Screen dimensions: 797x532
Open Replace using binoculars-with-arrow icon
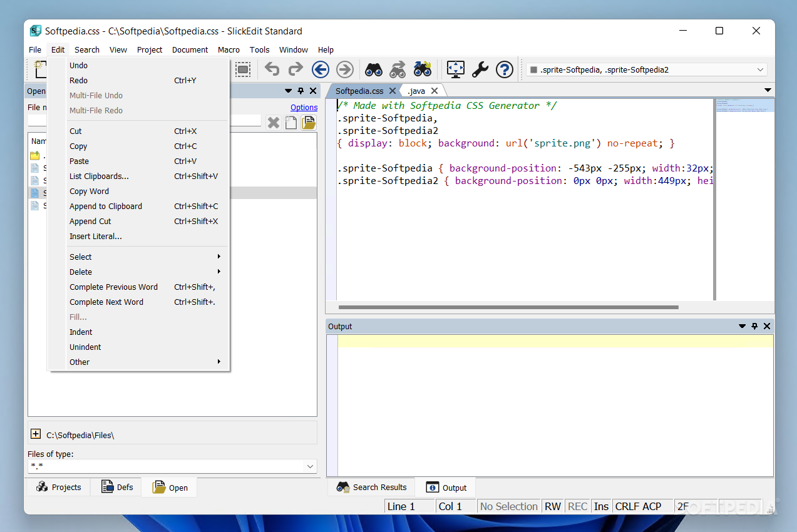coord(398,69)
